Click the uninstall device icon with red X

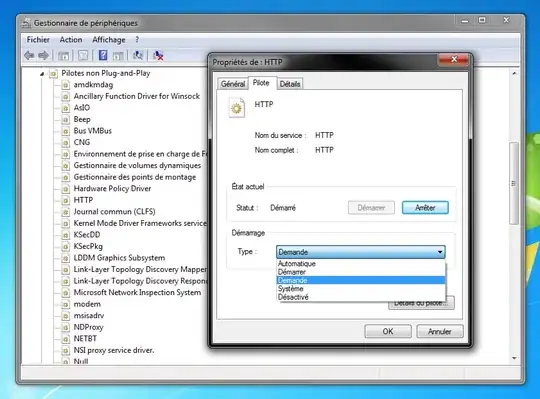click(158, 55)
